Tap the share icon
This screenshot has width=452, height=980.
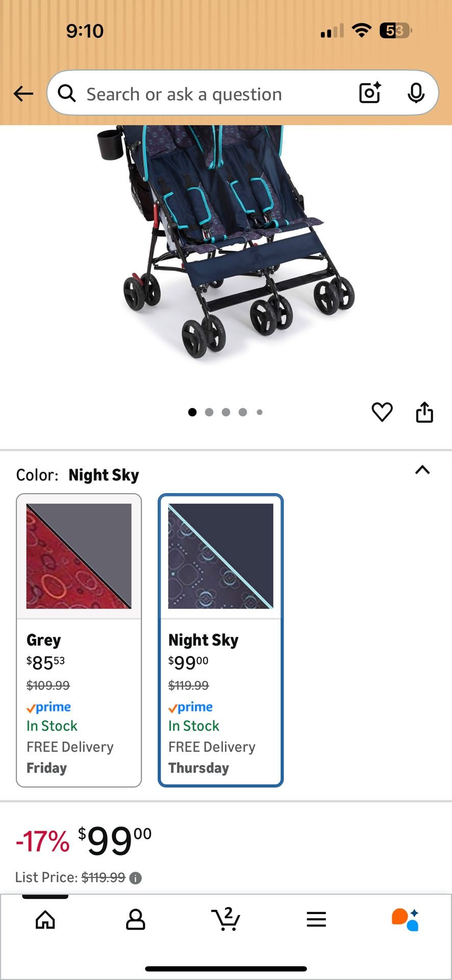click(x=424, y=412)
